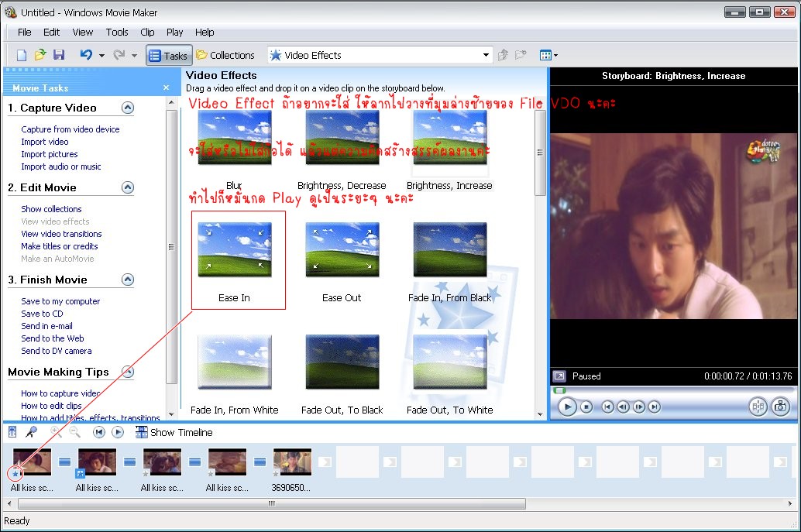Click the Import pictures link
Screen dimensions: 801x532
click(50, 154)
